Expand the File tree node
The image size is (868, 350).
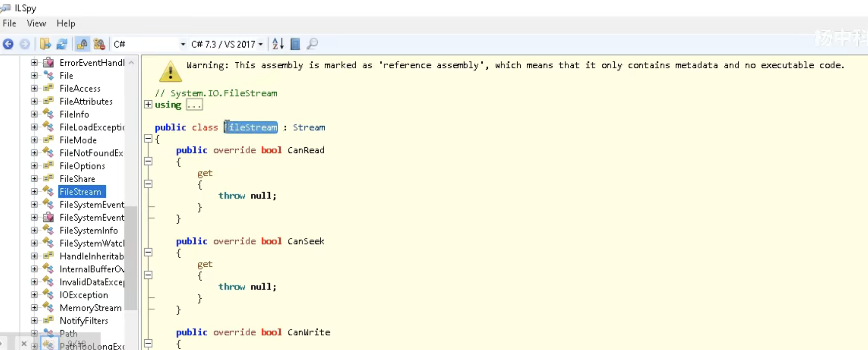click(35, 76)
